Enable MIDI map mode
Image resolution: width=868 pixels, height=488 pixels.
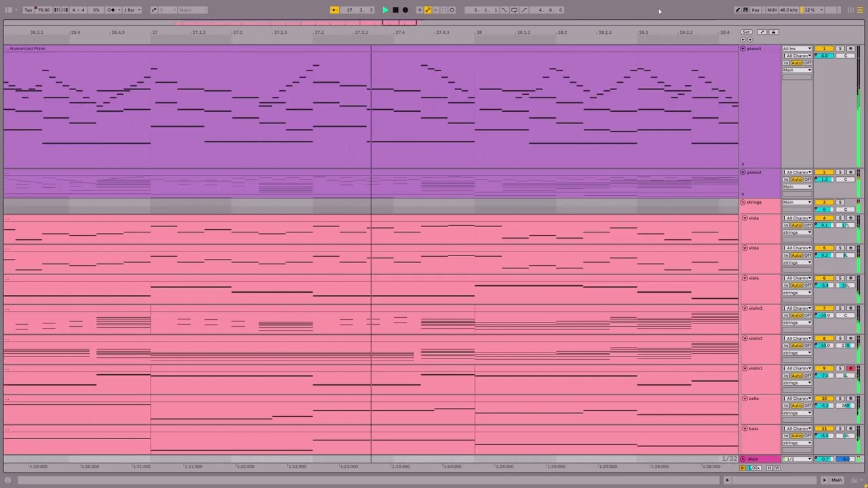tap(772, 9)
